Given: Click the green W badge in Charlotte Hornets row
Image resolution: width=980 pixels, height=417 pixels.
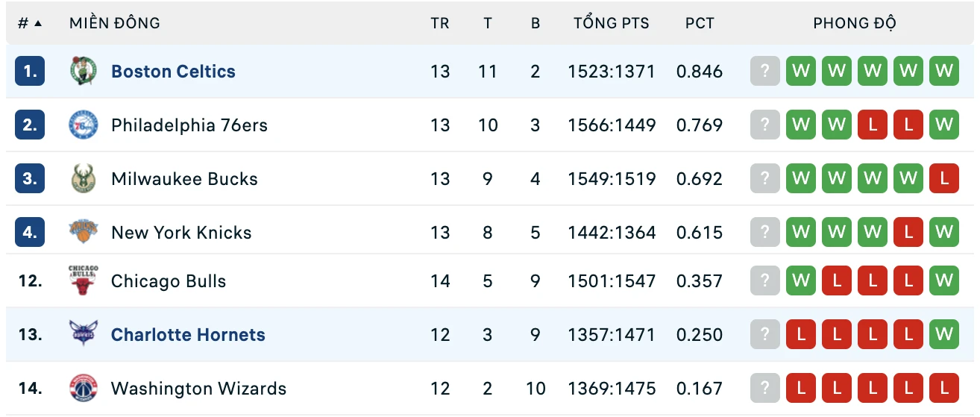Looking at the screenshot, I should 944,335.
